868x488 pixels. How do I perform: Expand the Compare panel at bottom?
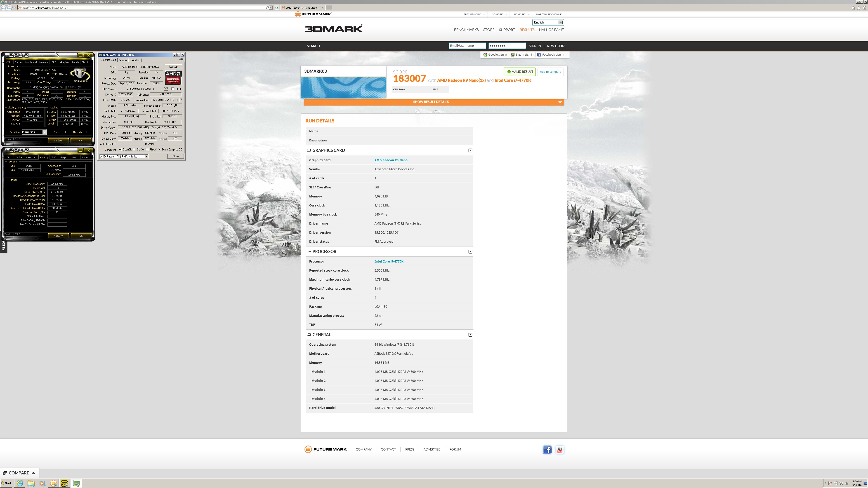tap(19, 473)
